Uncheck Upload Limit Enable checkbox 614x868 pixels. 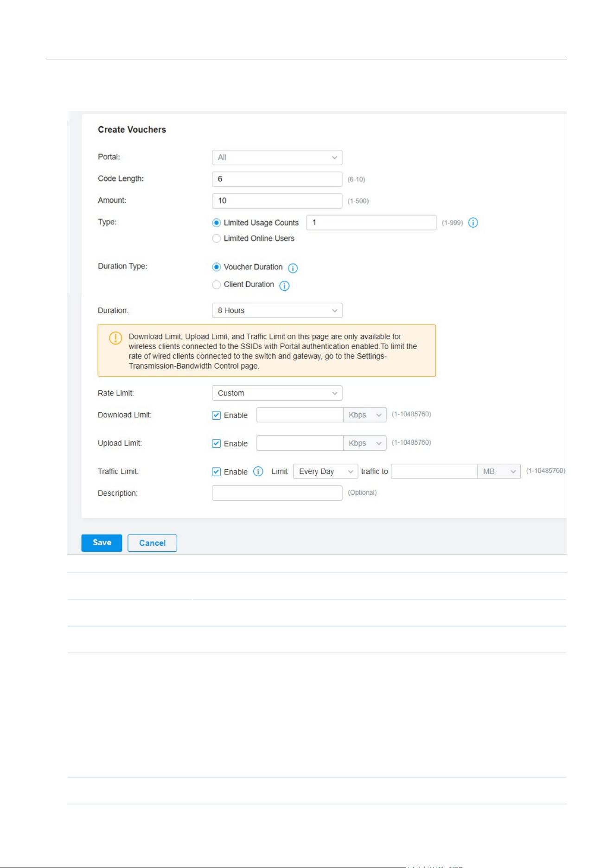(216, 443)
